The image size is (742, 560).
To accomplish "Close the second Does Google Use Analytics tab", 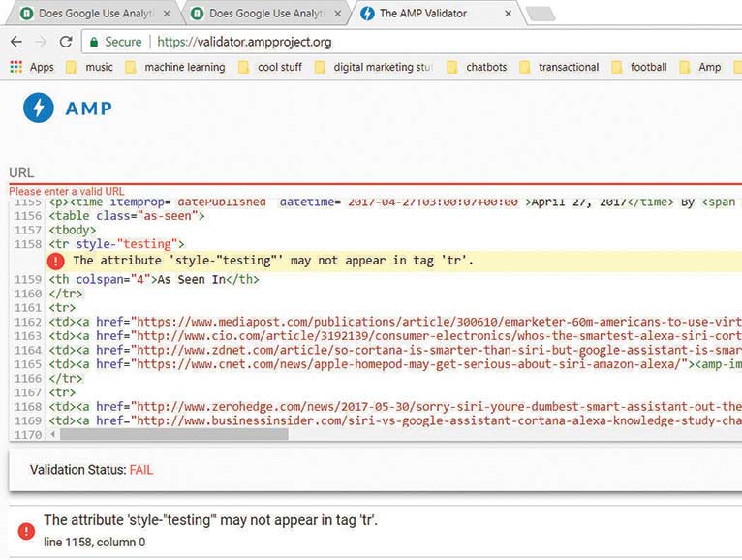I will (337, 14).
